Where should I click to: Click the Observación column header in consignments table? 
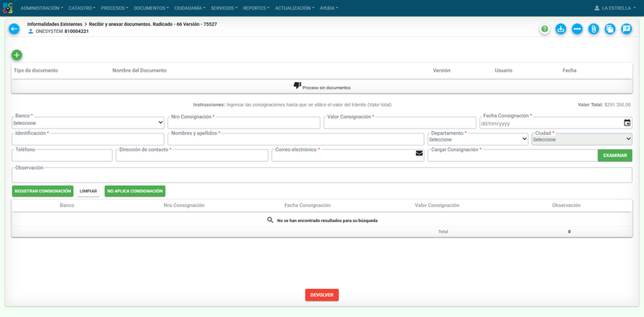567,205
